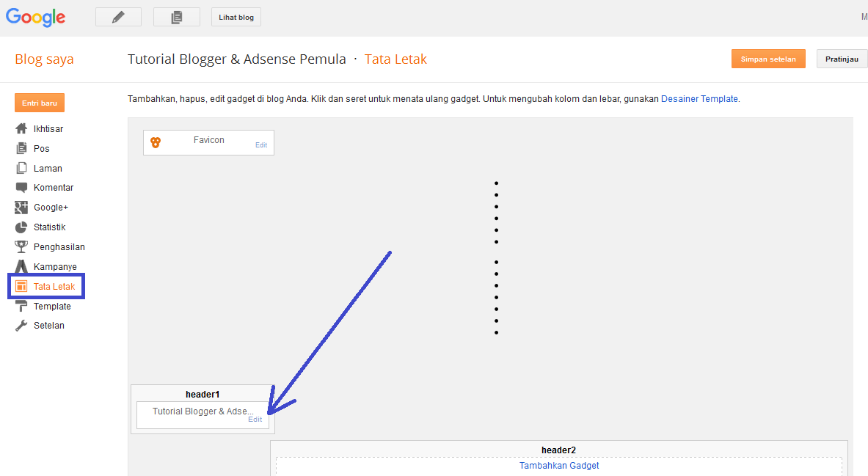Viewport: 868px width, 476px height.
Task: Save with the Simpan setelan button
Action: point(768,59)
